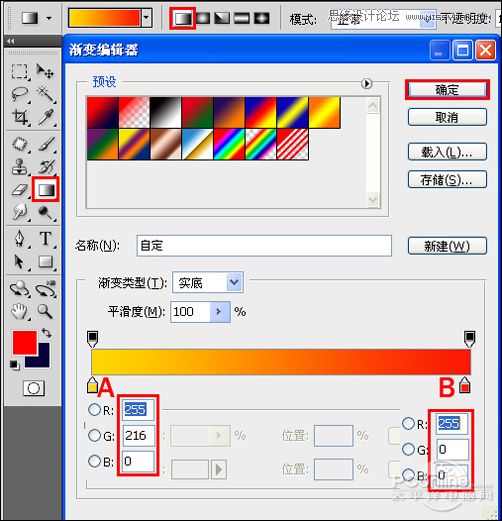Select the Crop tool

pos(19,117)
